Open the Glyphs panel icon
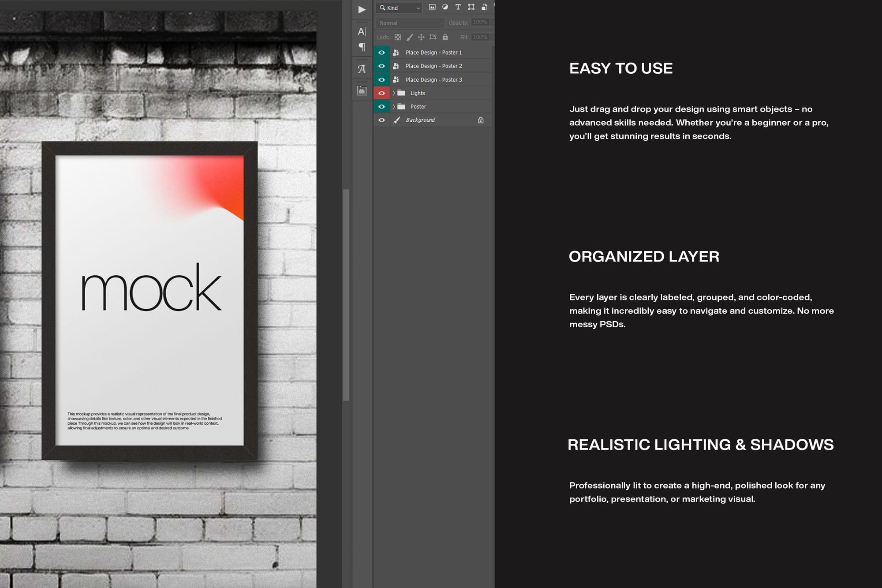The width and height of the screenshot is (882, 588). tap(362, 69)
